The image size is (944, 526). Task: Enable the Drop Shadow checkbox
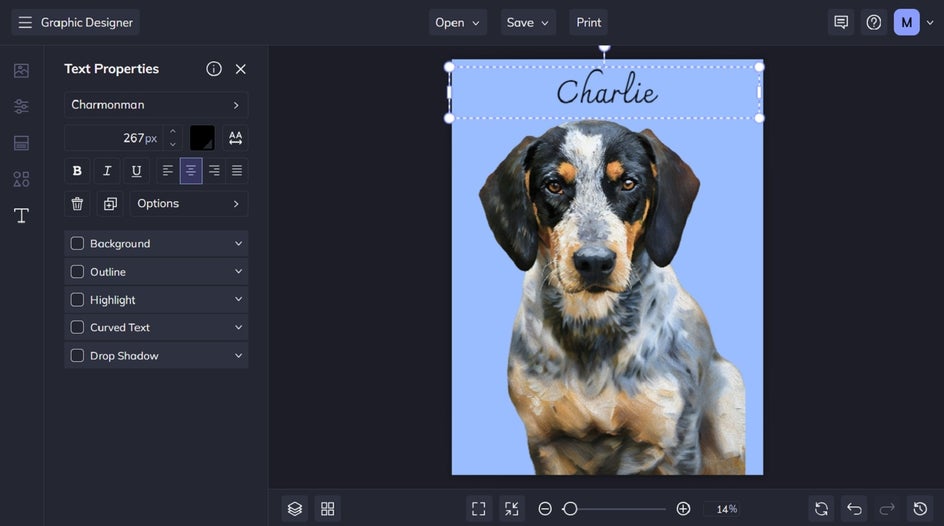(77, 355)
